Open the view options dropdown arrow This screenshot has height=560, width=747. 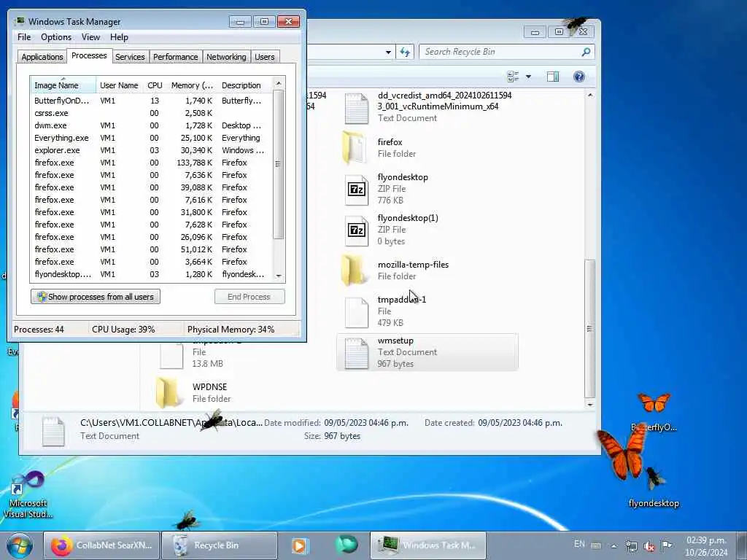[x=528, y=76]
